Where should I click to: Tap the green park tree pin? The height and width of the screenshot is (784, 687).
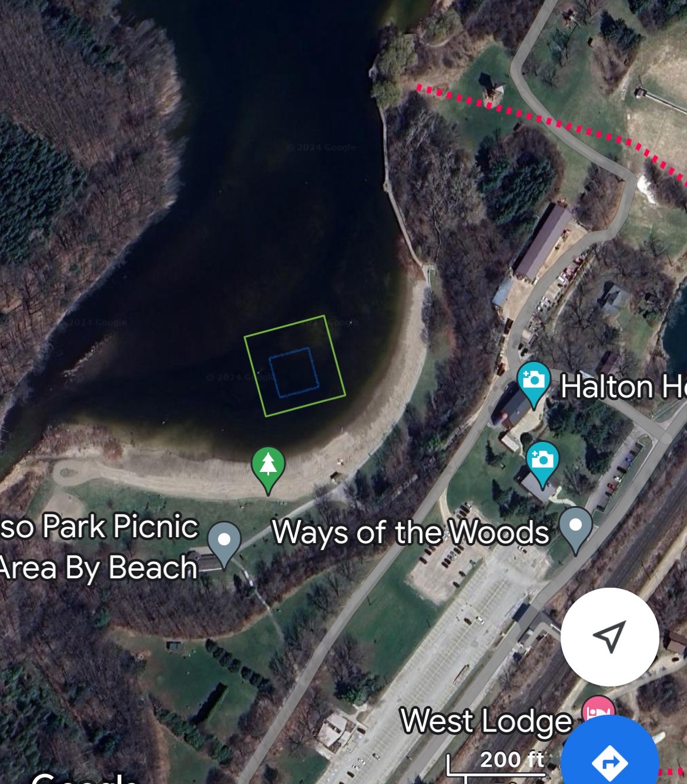pos(268,469)
